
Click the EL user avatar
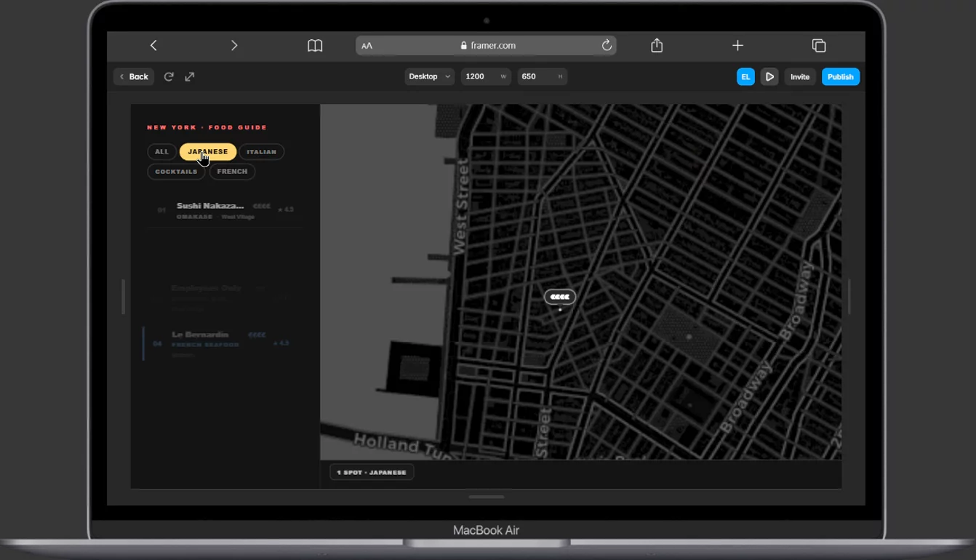745,76
